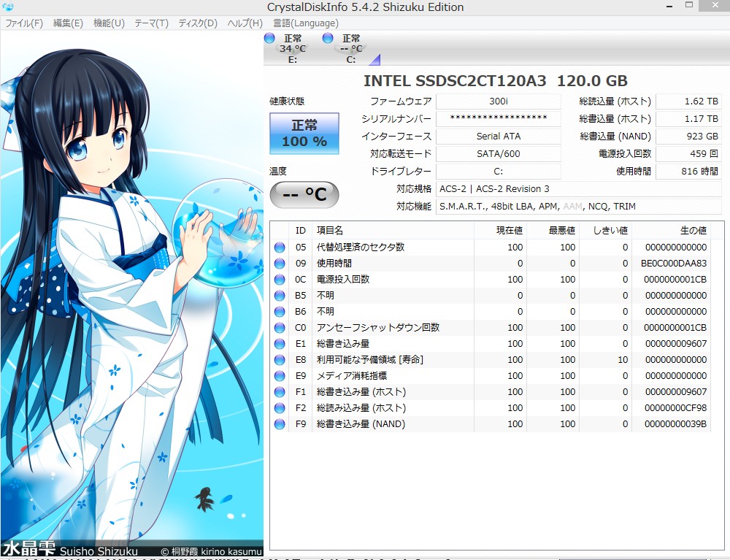Click the 459 回 power-on count value
Screen dimensions: 730x560
688,153
